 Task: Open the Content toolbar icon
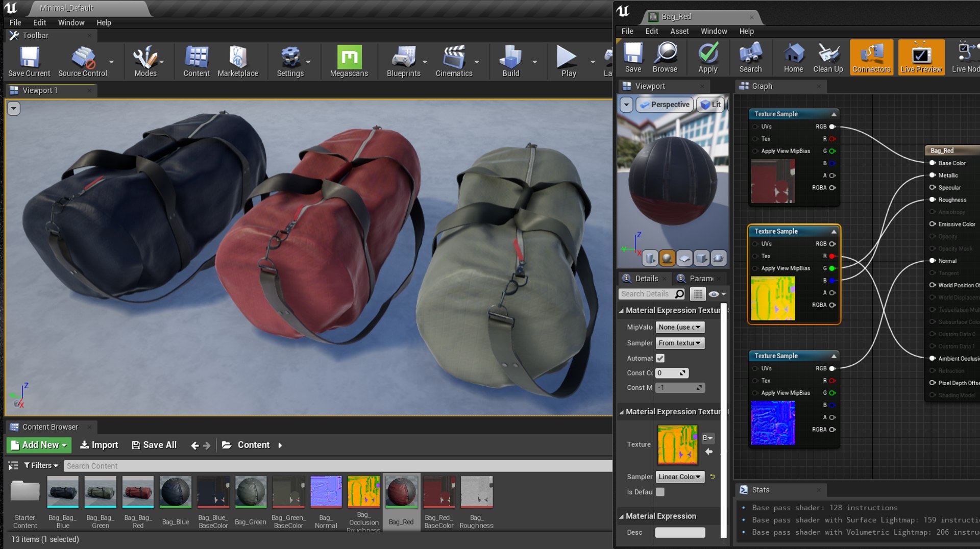pyautogui.click(x=197, y=61)
